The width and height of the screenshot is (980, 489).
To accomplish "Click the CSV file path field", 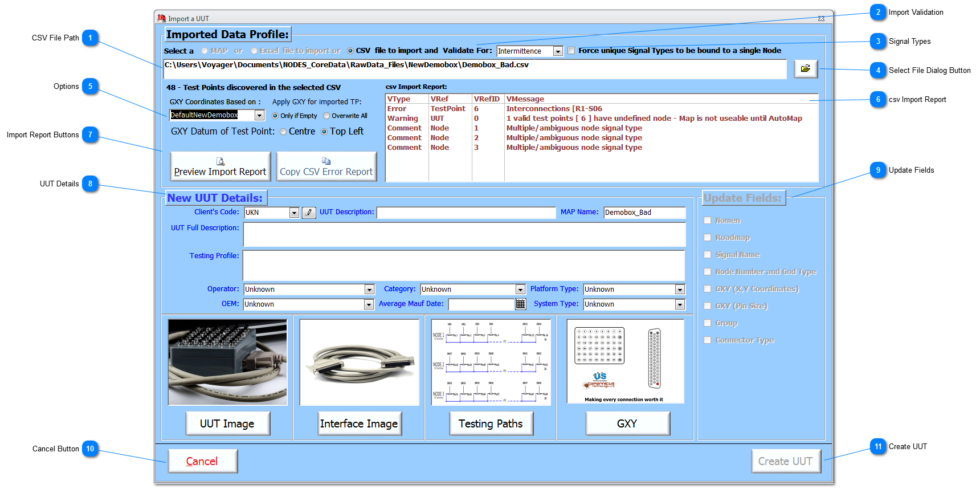I will pyautogui.click(x=475, y=69).
